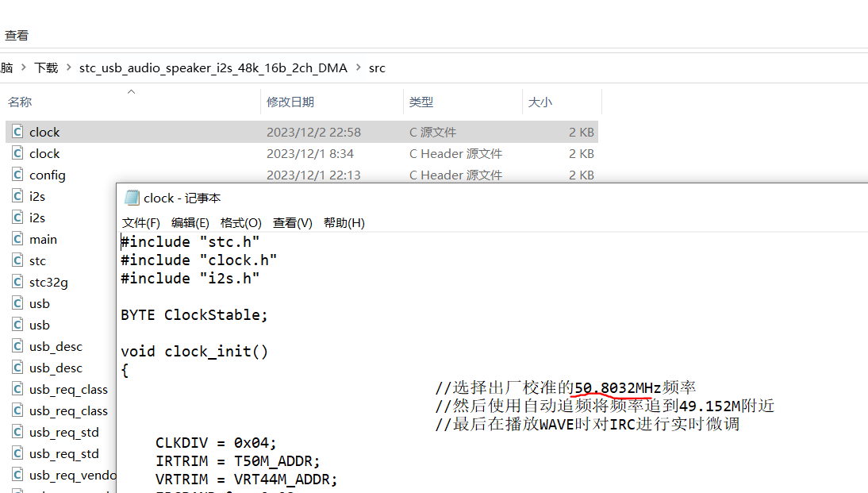Click the 'C 源文件' type cell
The height and width of the screenshot is (493, 868).
(433, 132)
